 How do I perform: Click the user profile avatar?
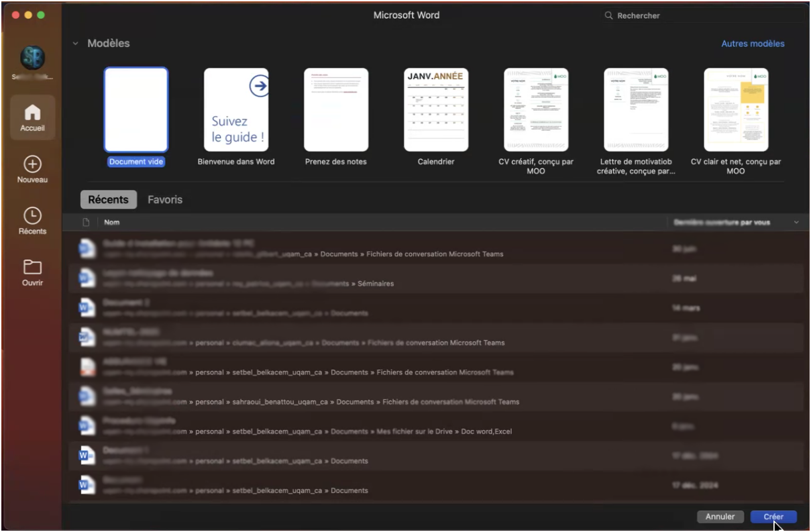[32, 58]
